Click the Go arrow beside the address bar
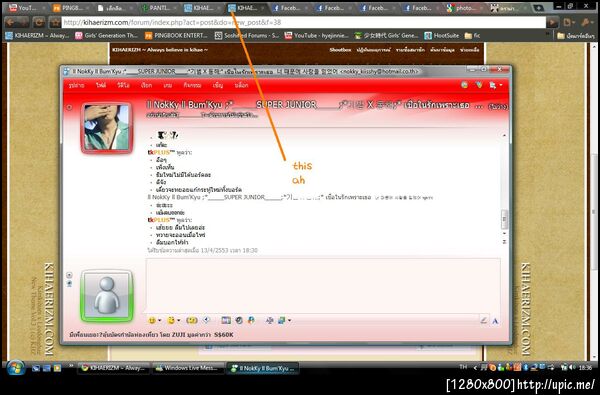This screenshot has width=600, height=395. point(553,23)
